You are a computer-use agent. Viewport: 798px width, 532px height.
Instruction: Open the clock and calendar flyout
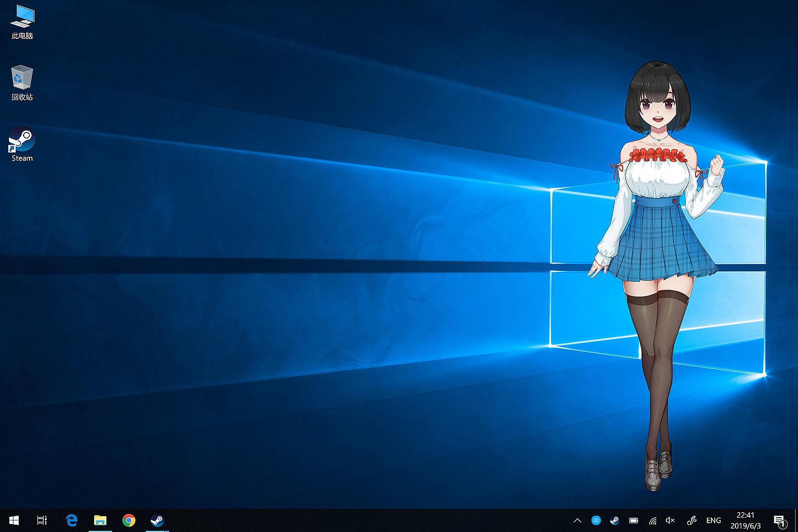[745, 520]
